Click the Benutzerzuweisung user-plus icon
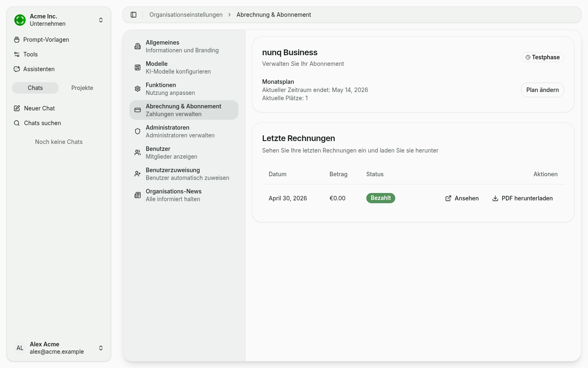Screen dimensions: 588x368 pos(138,174)
